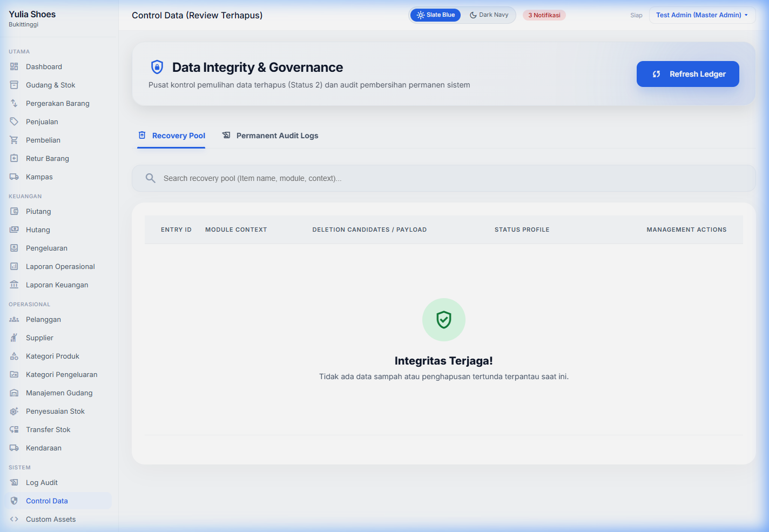Click the Penyesuaian Stok gear icon

click(14, 411)
